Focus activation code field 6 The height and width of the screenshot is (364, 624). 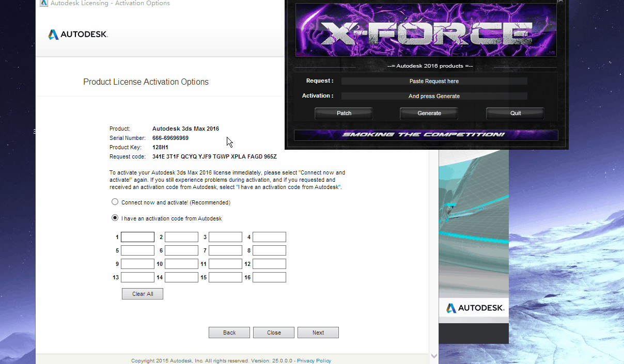click(x=181, y=250)
